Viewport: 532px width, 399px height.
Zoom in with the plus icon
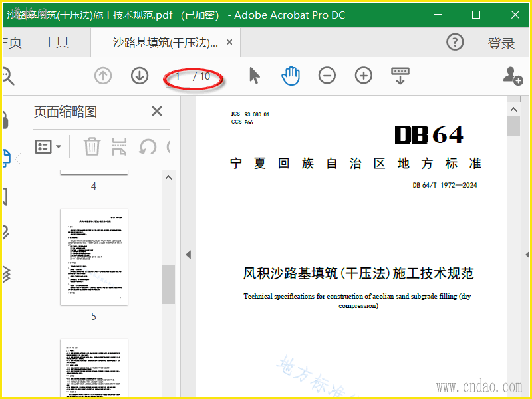click(x=363, y=76)
